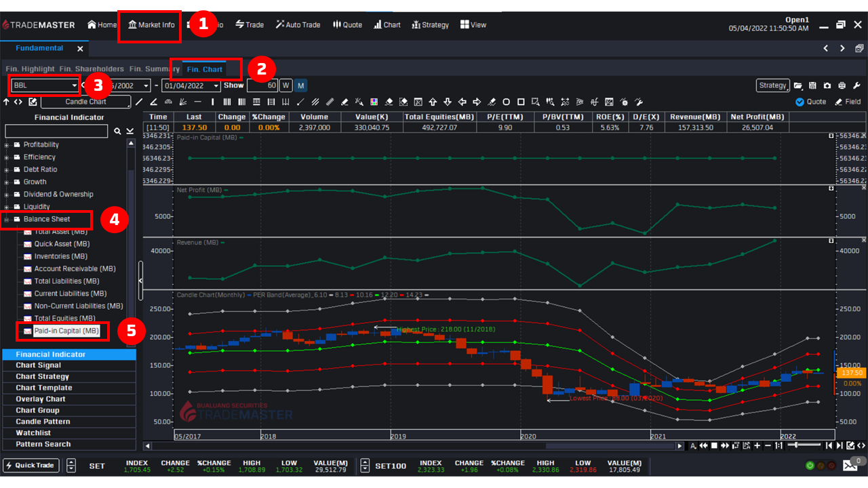Viewport: 868px width, 488px height.
Task: Select the horizontal line drawing tool
Action: coord(198,102)
